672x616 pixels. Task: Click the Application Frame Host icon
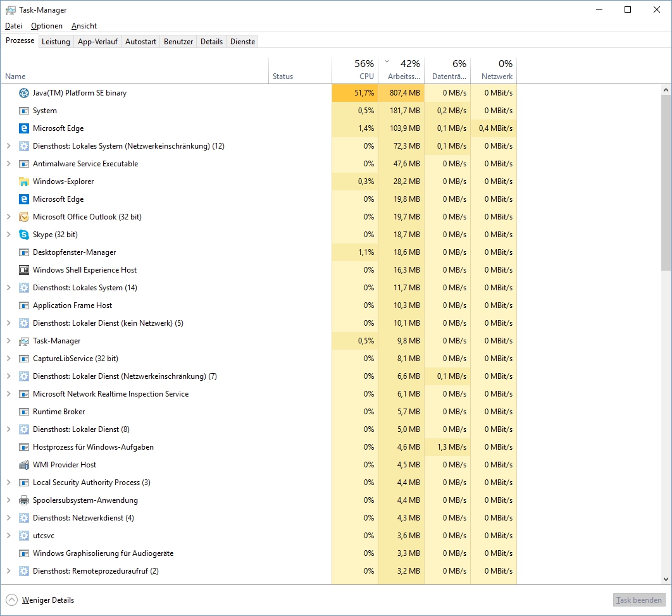pos(24,305)
